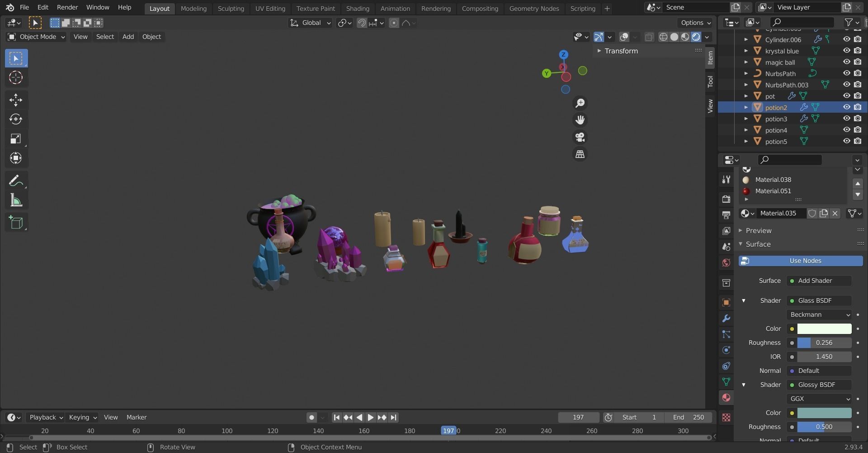Image resolution: width=868 pixels, height=453 pixels.
Task: Open the Object Data properties tab
Action: click(x=726, y=382)
